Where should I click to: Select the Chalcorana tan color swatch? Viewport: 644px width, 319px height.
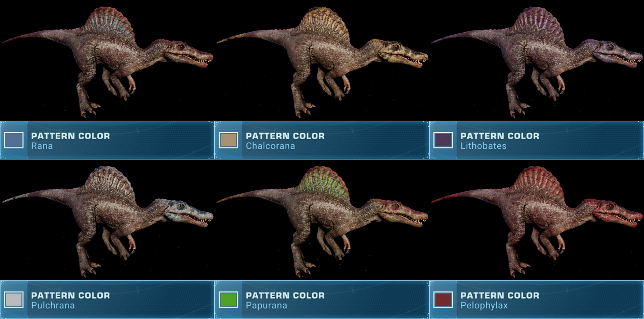[x=228, y=140]
